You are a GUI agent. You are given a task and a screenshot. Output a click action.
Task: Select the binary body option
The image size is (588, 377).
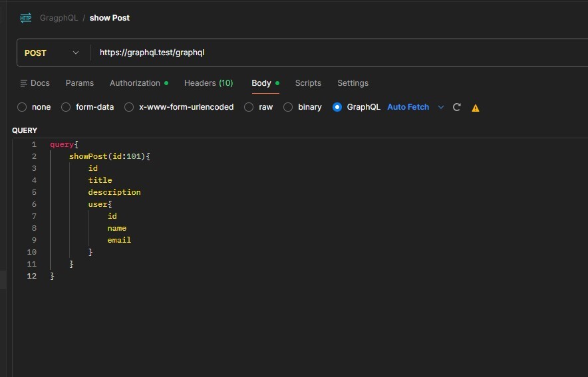288,107
